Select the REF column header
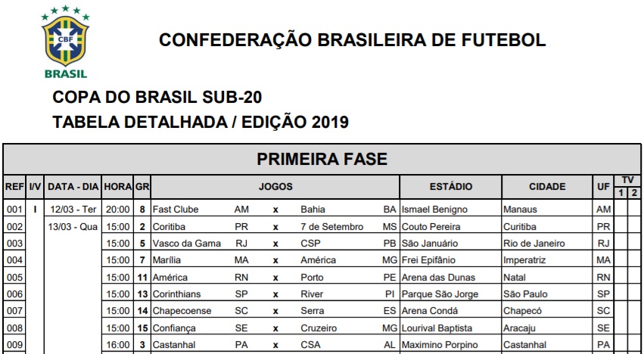This screenshot has width=644, height=354. tap(14, 186)
